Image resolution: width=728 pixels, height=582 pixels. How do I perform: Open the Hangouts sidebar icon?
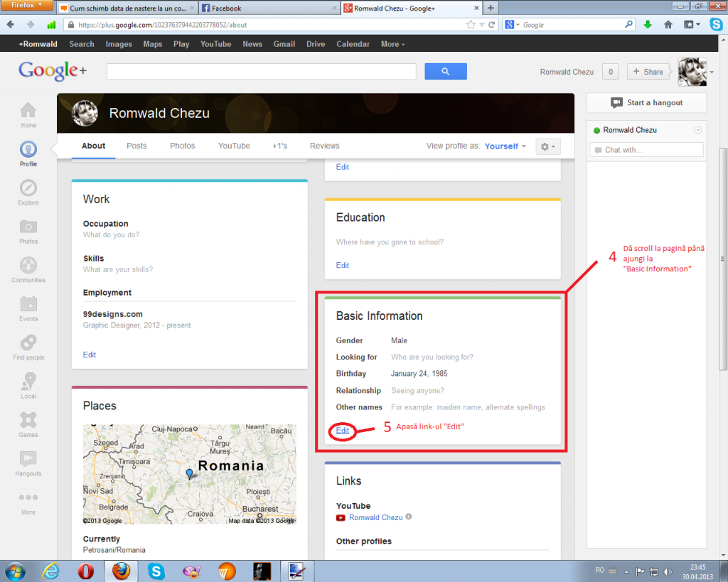pos(28,463)
